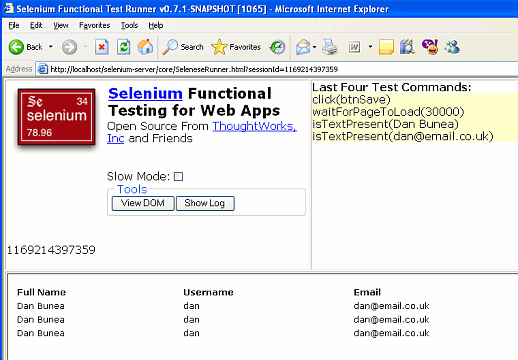Screen dimensions: 518x360
Task: Click the Show Log button
Action: (x=205, y=203)
